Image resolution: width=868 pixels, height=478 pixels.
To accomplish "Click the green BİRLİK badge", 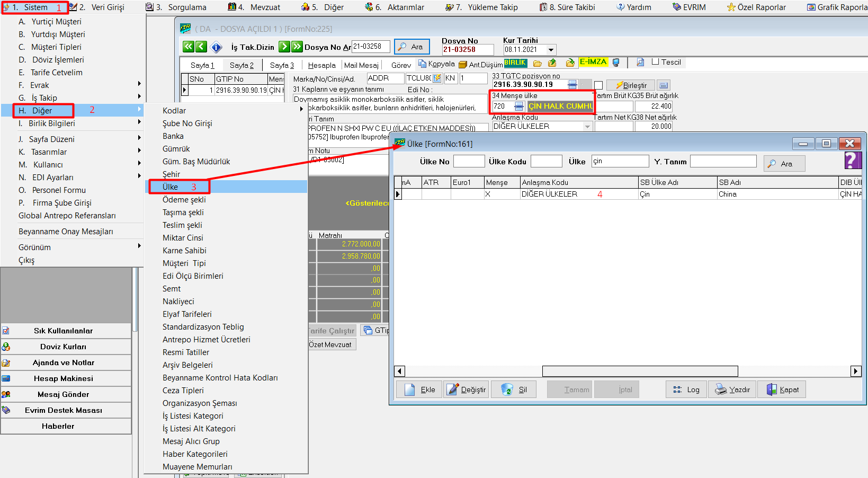I will pyautogui.click(x=515, y=63).
